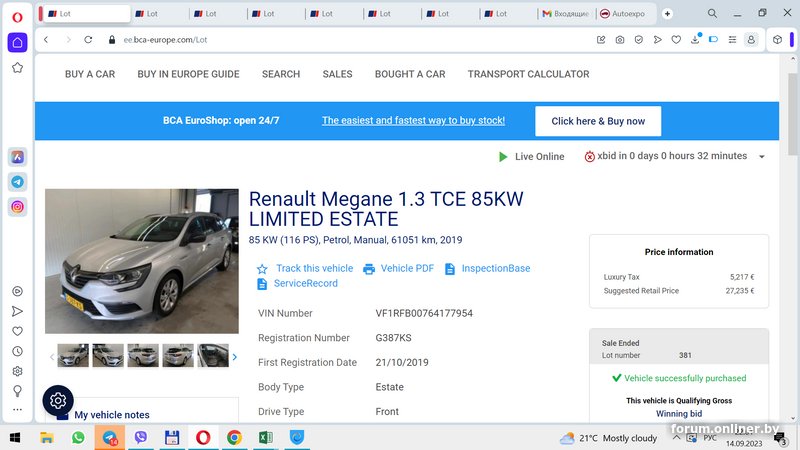
Task: Show next vehicle thumbnails with right chevron
Action: (235, 357)
